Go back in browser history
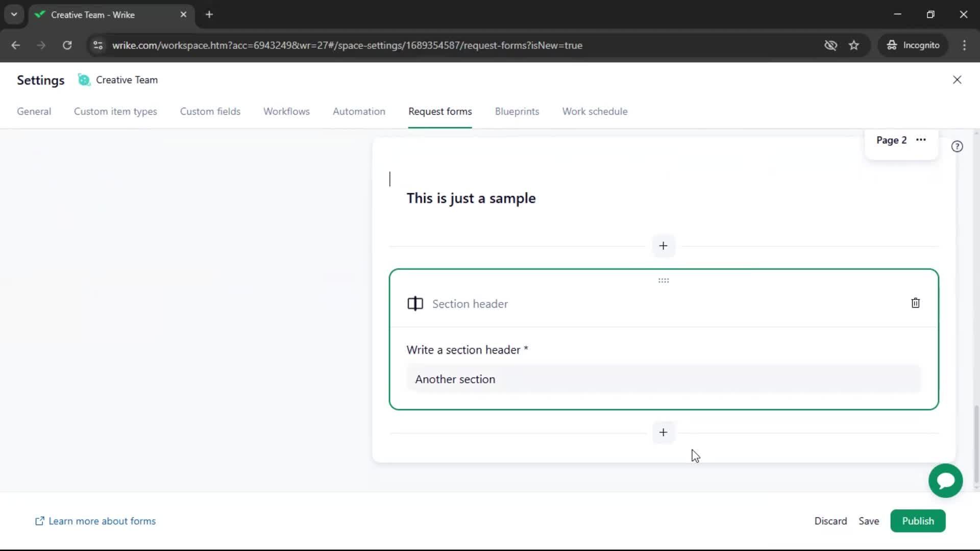The height and width of the screenshot is (551, 980). (15, 45)
